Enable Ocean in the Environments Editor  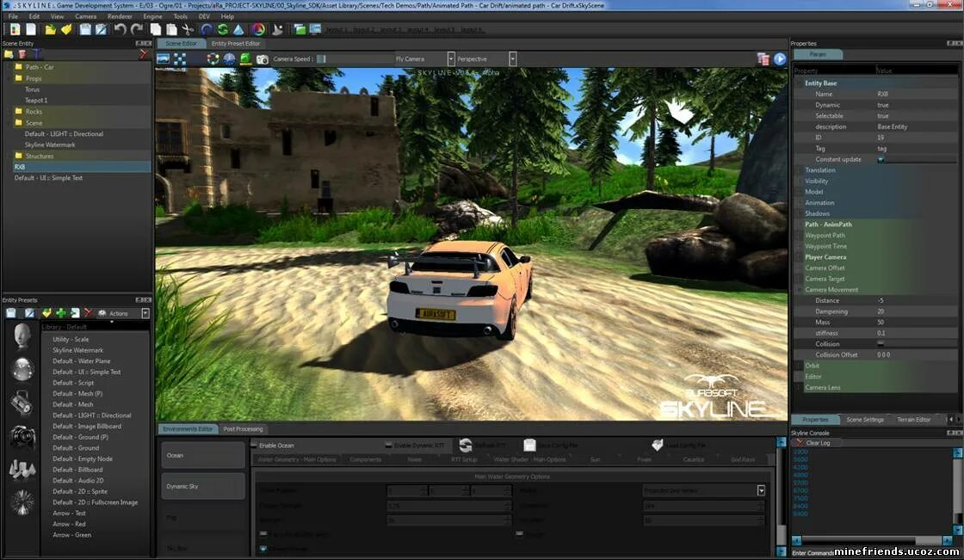(256, 445)
